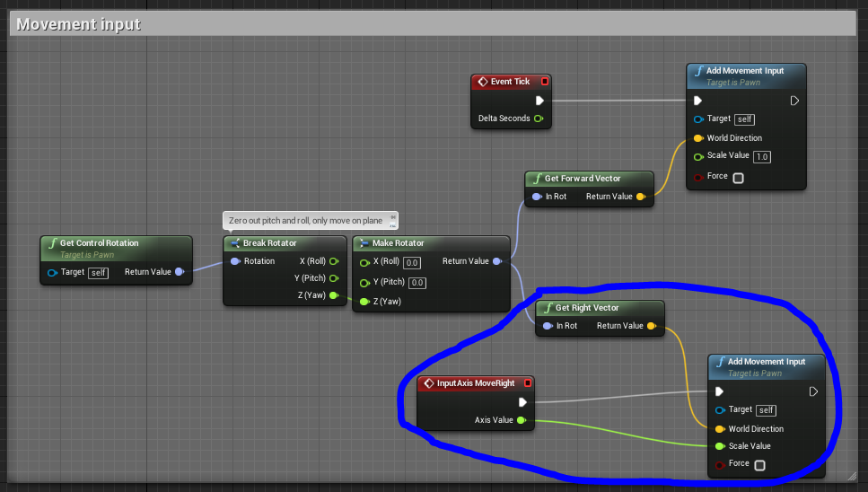Click the Event Tick execution output pin
Viewport: 868px width, 492px height.
coord(539,101)
